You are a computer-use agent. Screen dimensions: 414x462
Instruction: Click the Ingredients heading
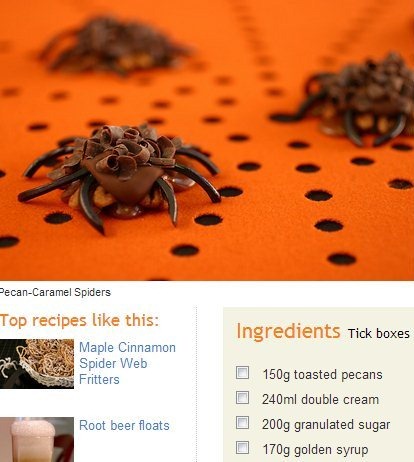pos(288,331)
